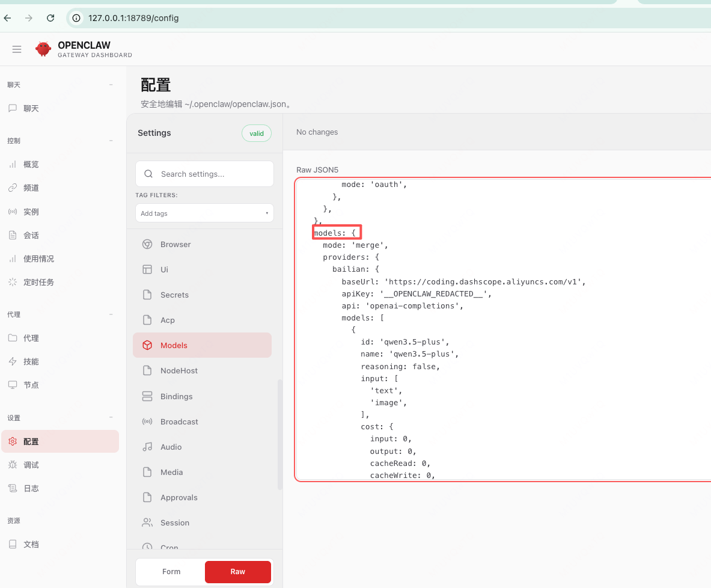Screen dimensions: 711x588
Task: Click the music note icon beside Audio
Action: pos(147,447)
